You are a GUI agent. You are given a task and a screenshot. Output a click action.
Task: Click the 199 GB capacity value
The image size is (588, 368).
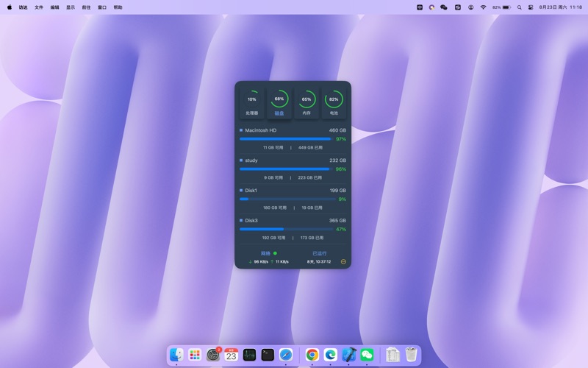pyautogui.click(x=338, y=191)
